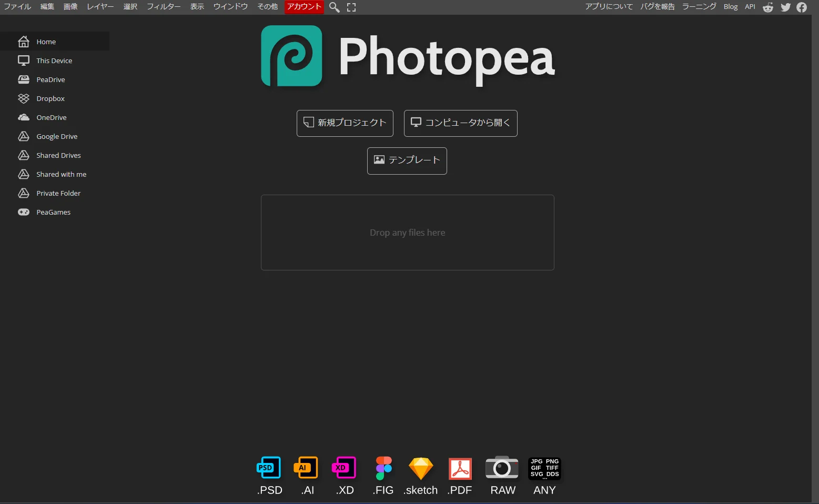The width and height of the screenshot is (819, 504).
Task: Open the Reddit icon link
Action: pyautogui.click(x=768, y=7)
